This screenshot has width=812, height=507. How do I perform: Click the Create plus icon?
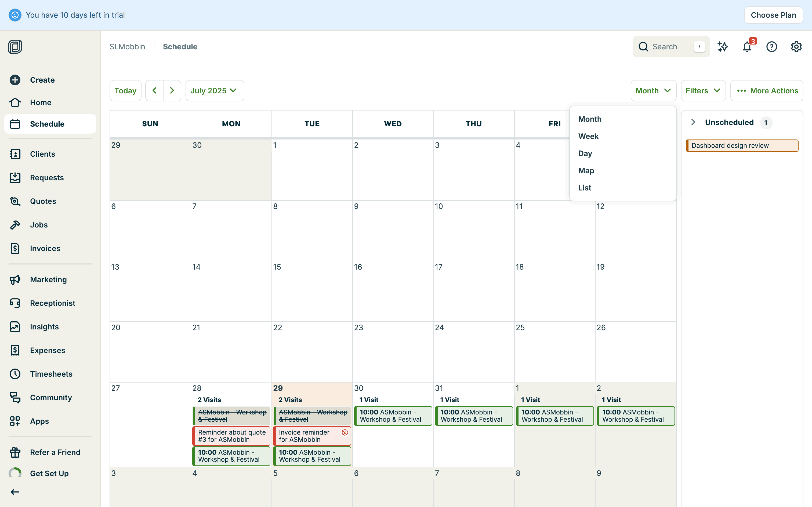(15, 80)
